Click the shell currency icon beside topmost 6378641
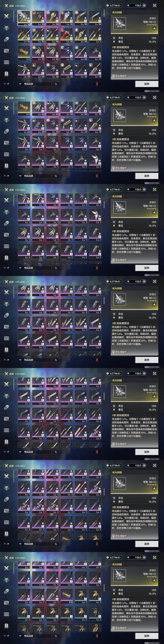The height and width of the screenshot is (644, 164). pos(108,5)
